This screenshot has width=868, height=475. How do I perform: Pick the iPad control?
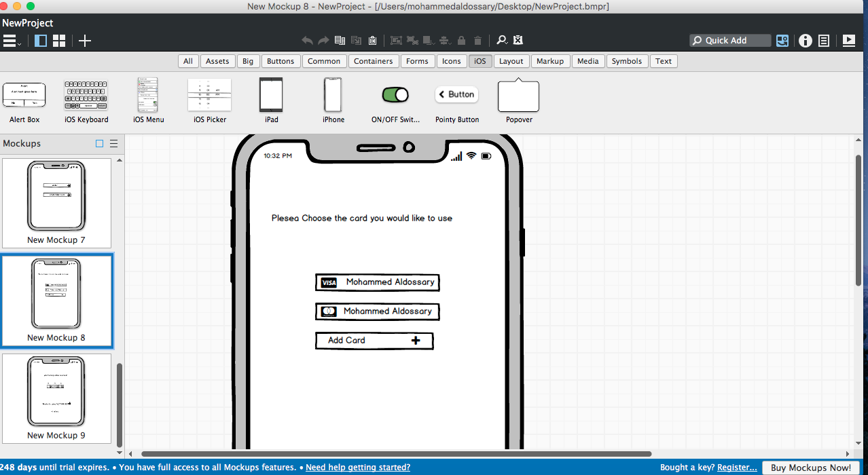click(x=271, y=100)
